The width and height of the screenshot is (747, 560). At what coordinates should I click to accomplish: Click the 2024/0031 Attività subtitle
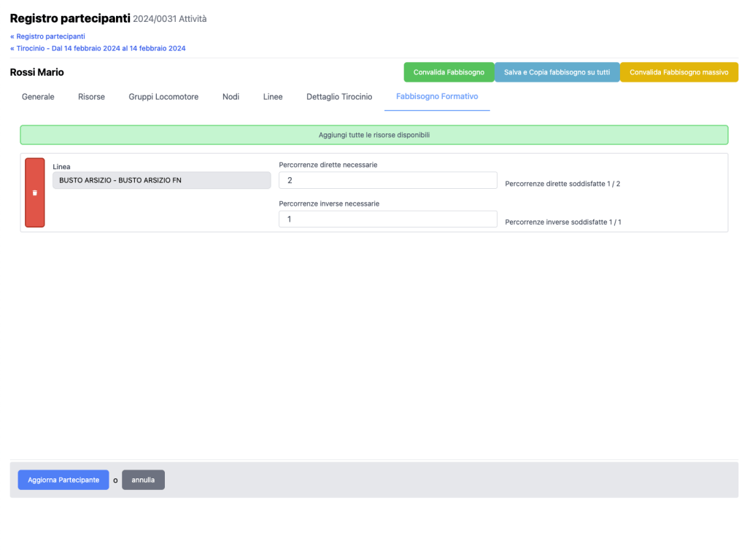pos(169,19)
